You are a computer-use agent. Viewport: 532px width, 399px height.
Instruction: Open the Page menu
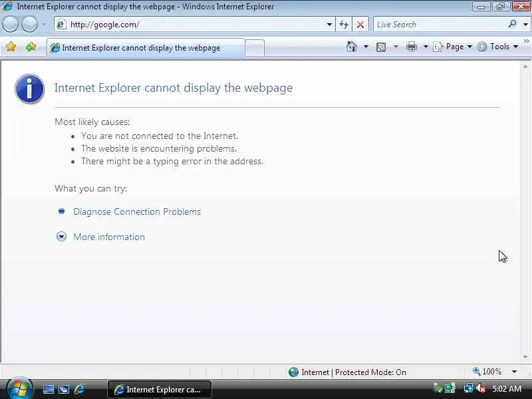pos(452,47)
